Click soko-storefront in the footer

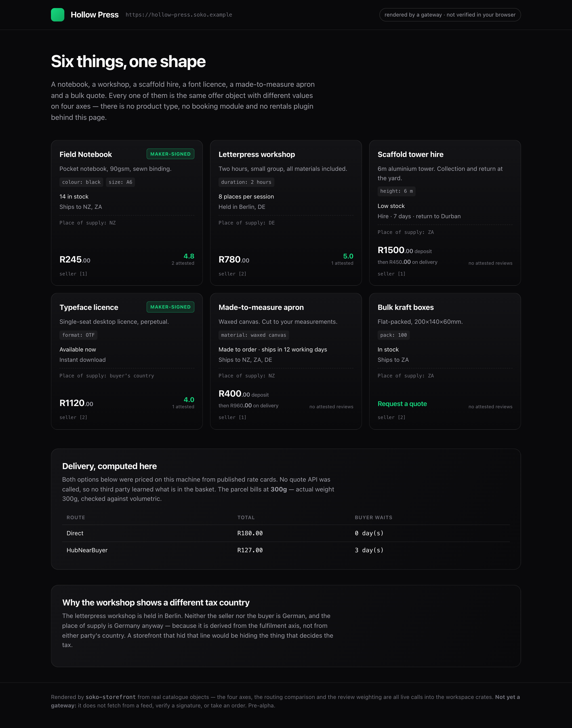111,697
